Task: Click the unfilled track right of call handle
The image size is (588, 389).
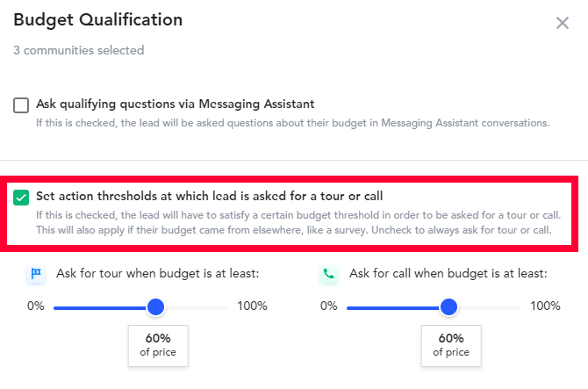Action: 490,307
